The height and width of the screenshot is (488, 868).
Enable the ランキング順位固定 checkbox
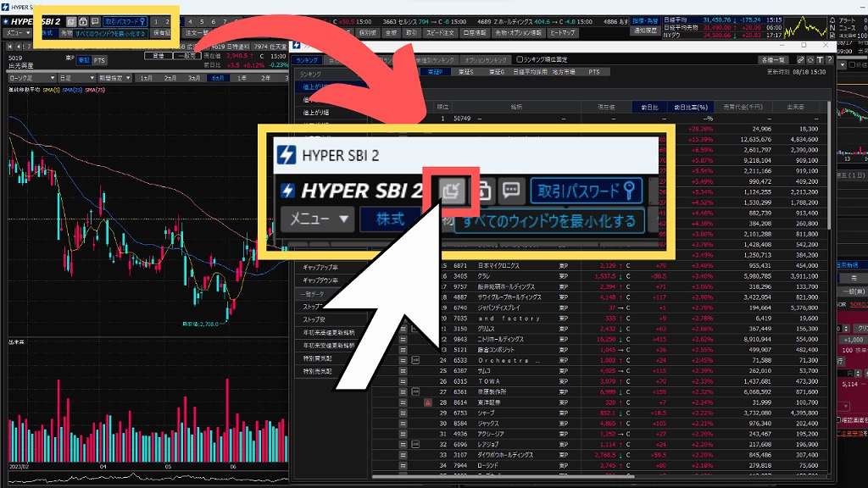click(x=520, y=58)
